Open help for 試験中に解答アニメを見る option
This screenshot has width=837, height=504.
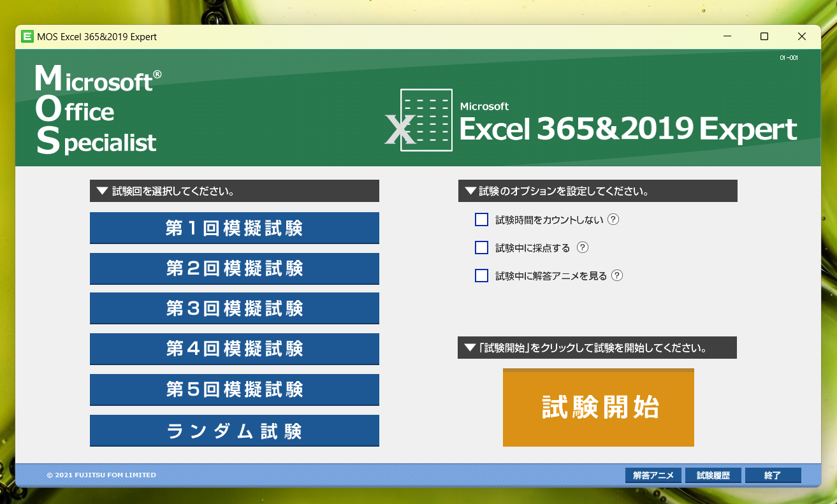[616, 275]
